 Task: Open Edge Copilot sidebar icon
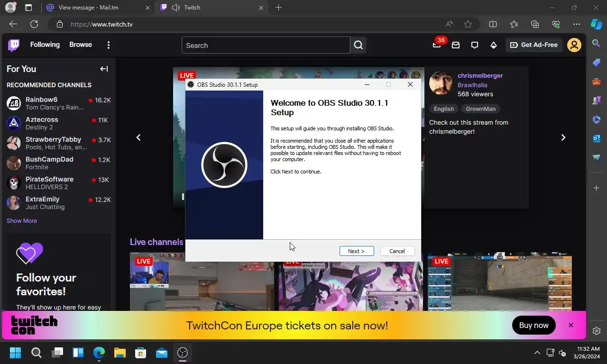[x=597, y=24]
